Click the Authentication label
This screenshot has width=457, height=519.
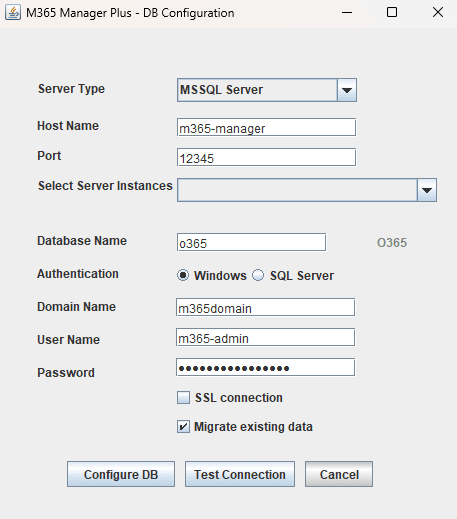(x=78, y=274)
